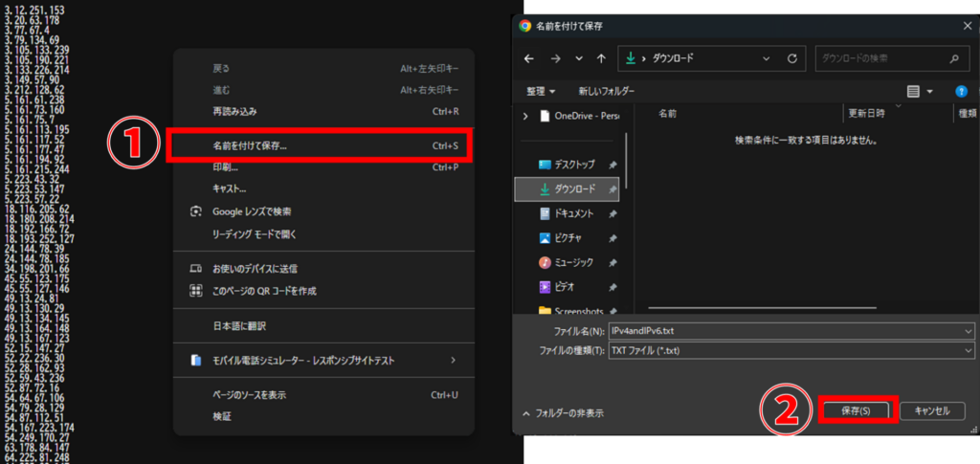Open the ファイル名 dropdown arrow
The width and height of the screenshot is (980, 464).
tap(969, 330)
